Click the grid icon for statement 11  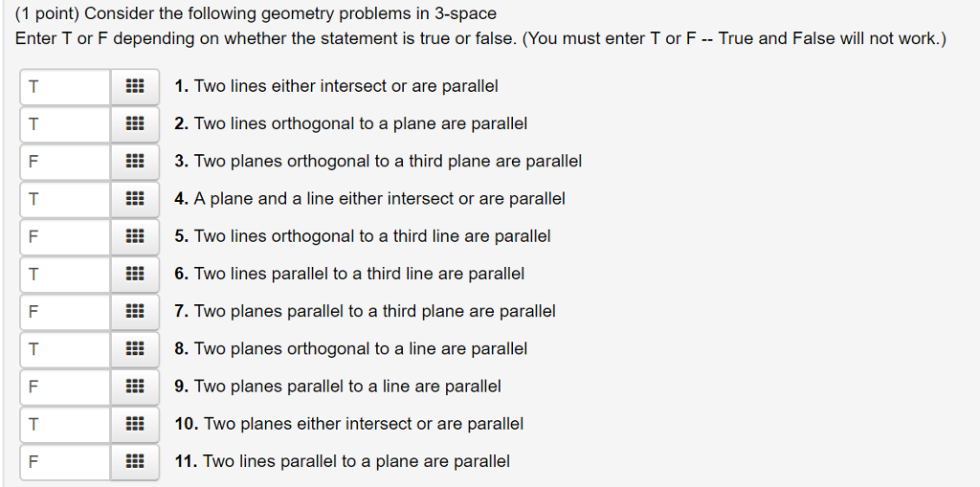point(135,461)
